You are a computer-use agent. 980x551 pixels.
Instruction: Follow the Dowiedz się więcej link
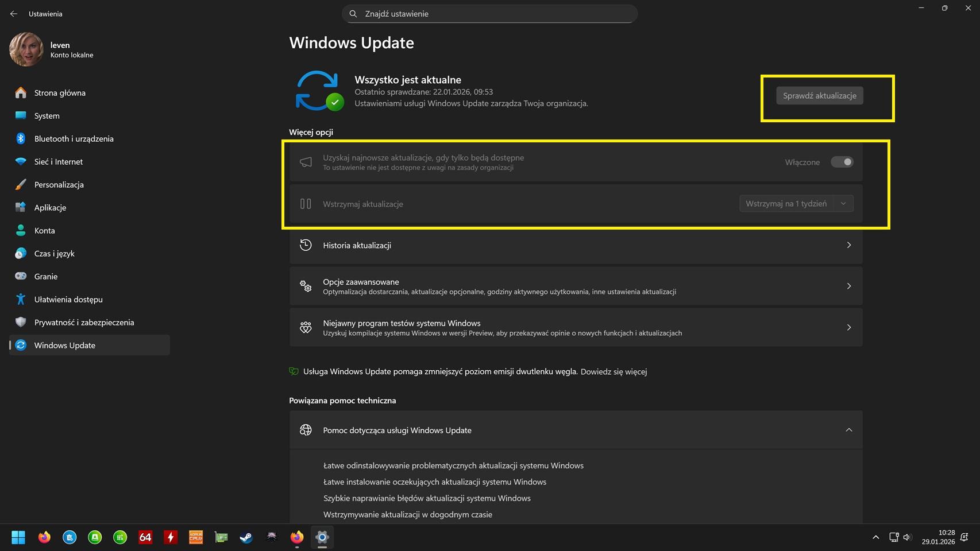click(614, 371)
